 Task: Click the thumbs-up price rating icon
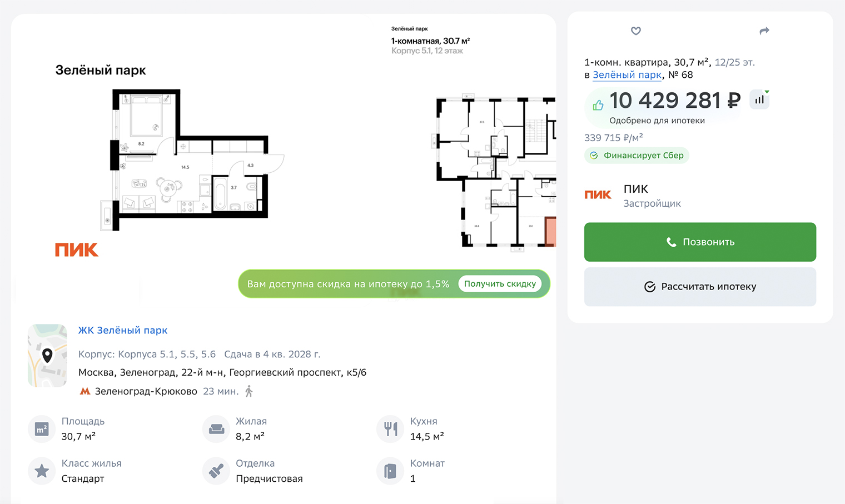[598, 105]
